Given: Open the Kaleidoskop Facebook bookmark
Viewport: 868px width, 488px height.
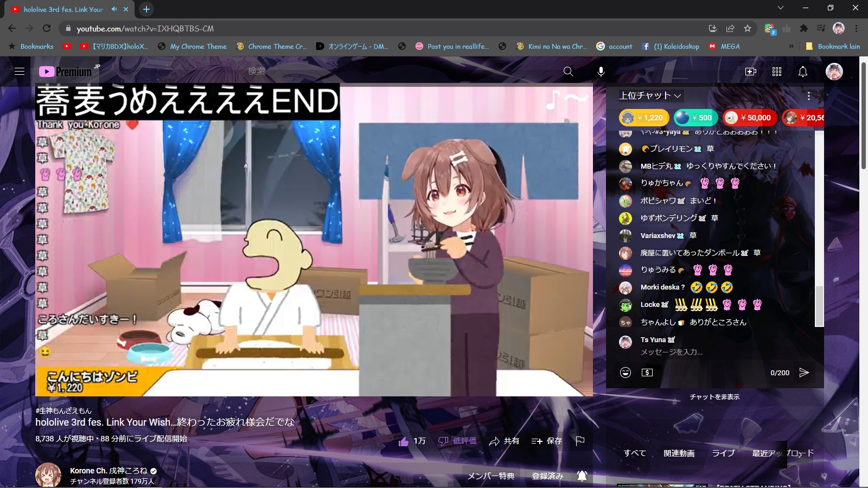Looking at the screenshot, I should [671, 47].
